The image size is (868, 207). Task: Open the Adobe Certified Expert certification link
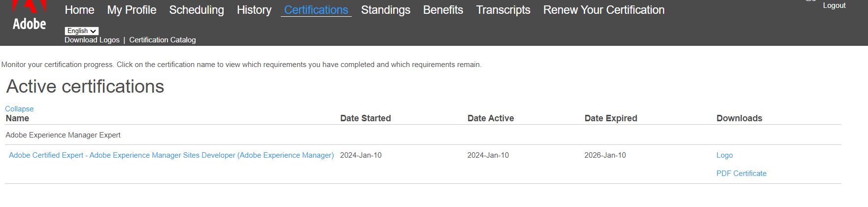(x=171, y=155)
